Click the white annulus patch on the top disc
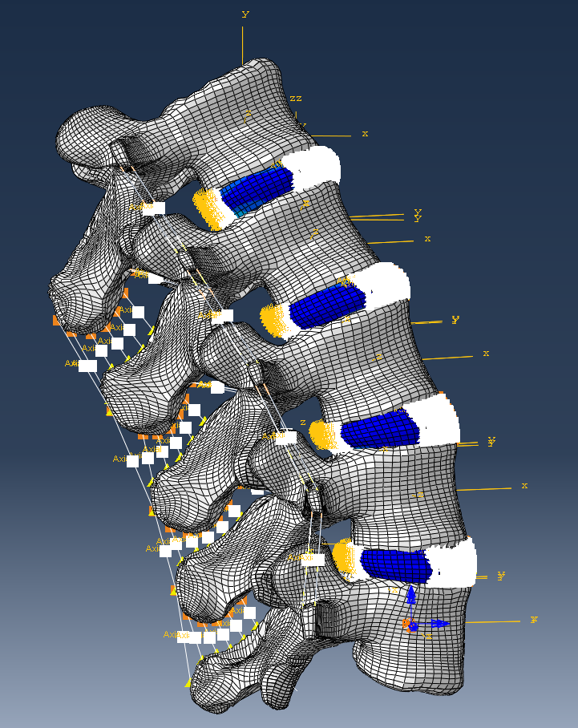578x728 pixels. (x=314, y=168)
